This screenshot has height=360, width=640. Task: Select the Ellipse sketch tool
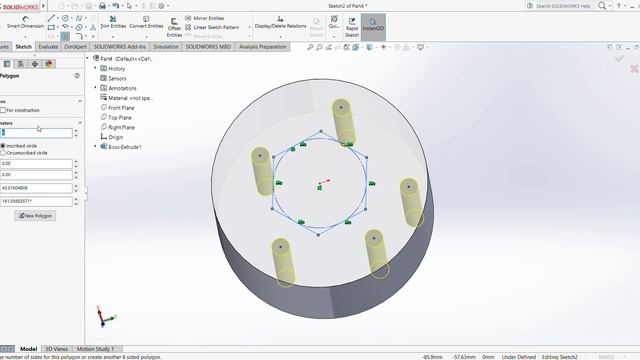79,27
